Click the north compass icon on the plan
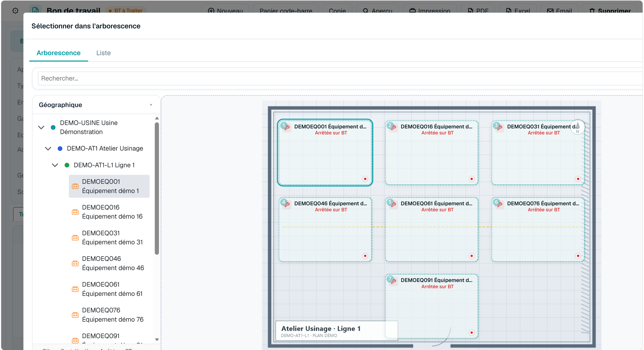644x350 pixels. coord(578,127)
